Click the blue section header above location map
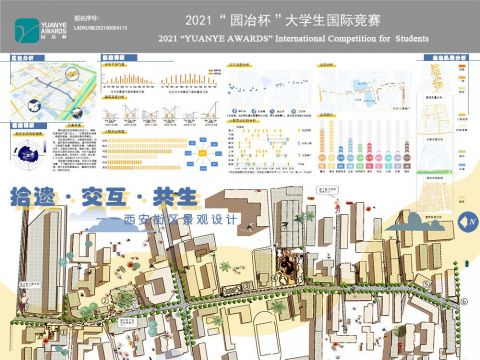Viewport: 480px width, 360px height. tap(27, 58)
